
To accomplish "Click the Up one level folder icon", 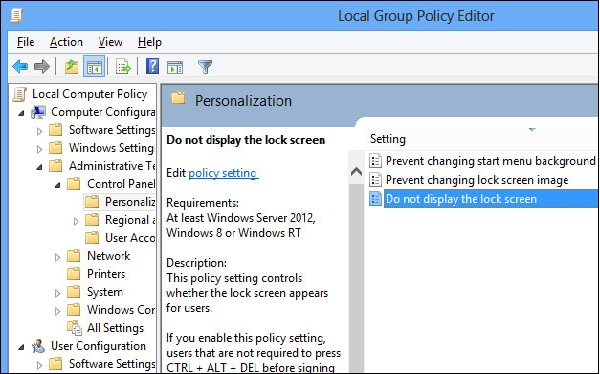I will pos(71,67).
